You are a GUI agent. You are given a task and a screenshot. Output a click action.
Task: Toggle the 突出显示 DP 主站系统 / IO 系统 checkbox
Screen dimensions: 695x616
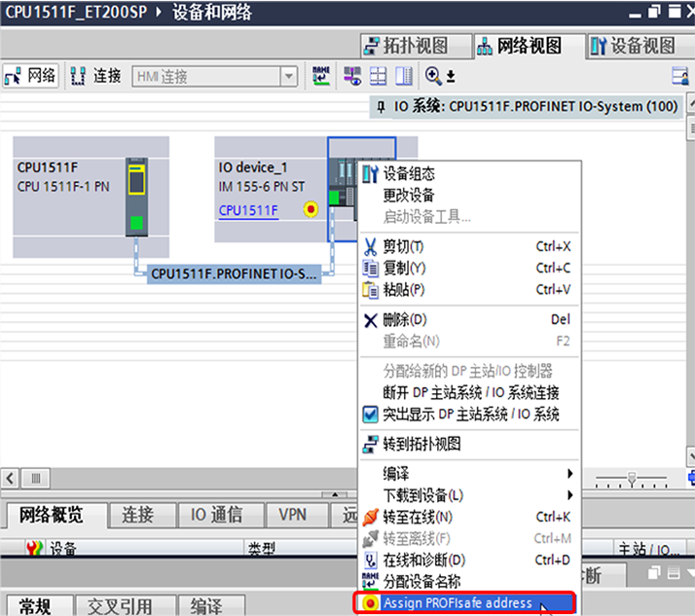click(370, 415)
